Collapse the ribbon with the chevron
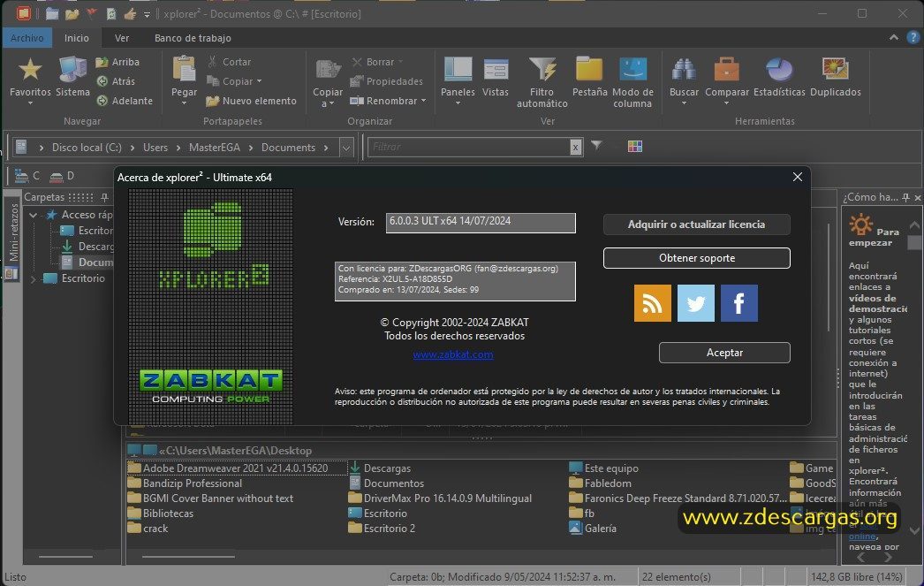 click(x=893, y=37)
